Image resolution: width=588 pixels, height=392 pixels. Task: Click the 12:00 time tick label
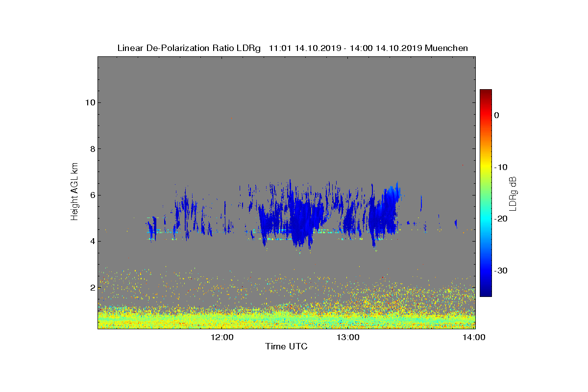coord(222,337)
